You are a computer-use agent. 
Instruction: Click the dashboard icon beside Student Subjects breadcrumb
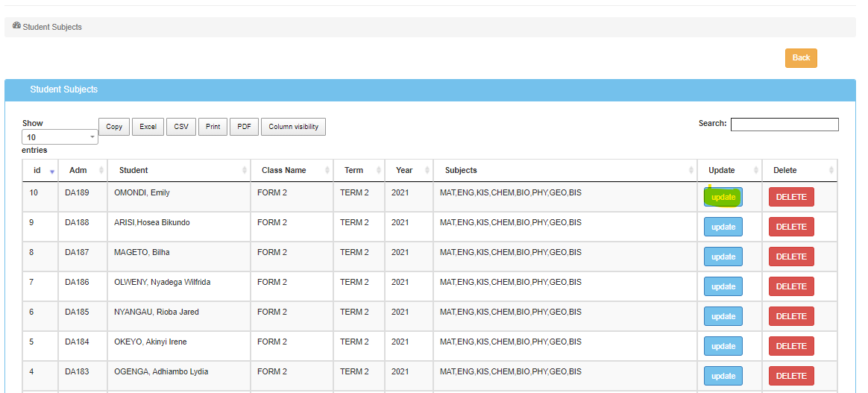point(16,26)
